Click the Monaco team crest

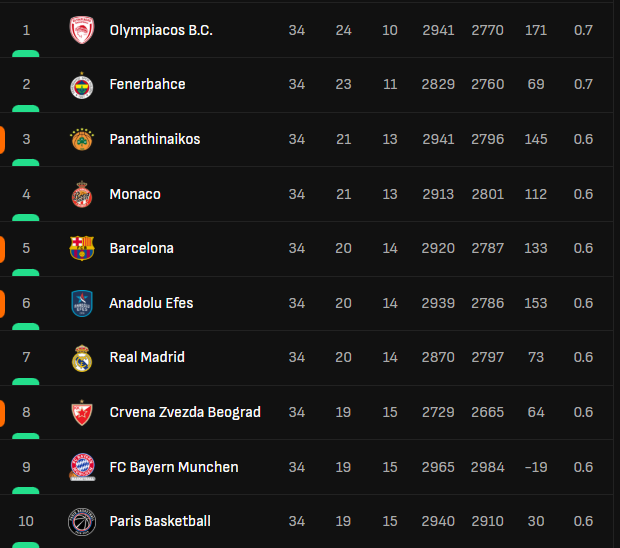click(x=82, y=194)
